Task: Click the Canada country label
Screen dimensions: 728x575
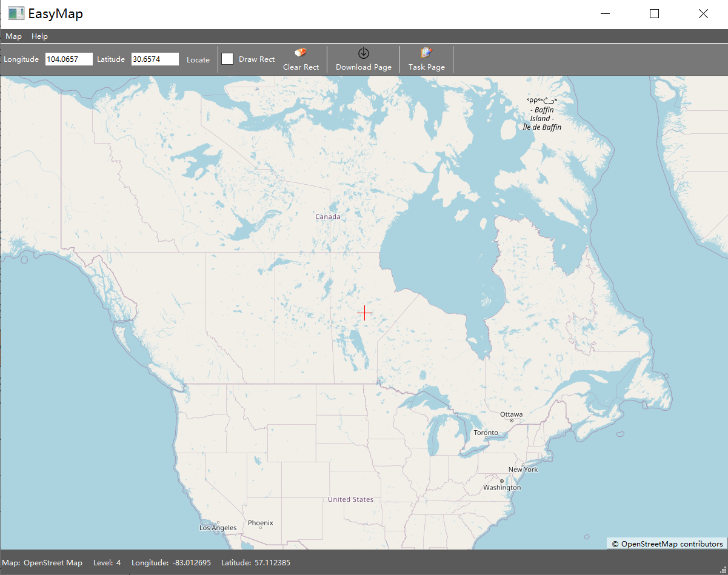Action: pos(328,216)
